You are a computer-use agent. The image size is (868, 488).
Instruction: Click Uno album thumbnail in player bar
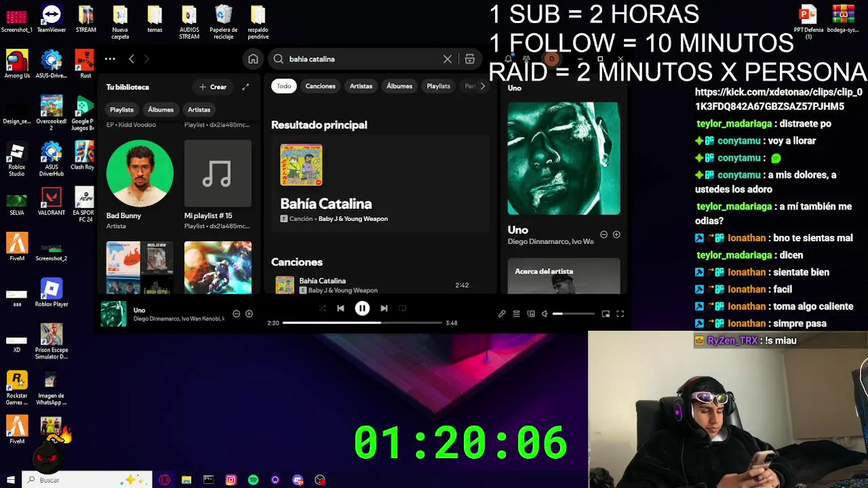coord(113,314)
